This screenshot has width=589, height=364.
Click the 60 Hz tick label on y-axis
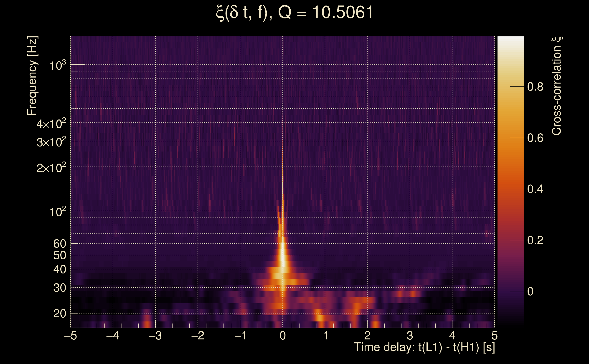[59, 244]
